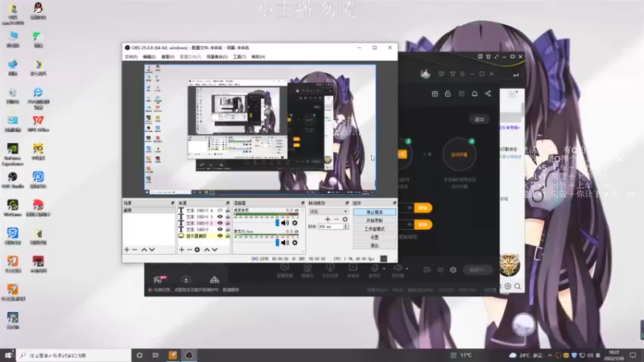Remove selected source with minus icon
The image size is (644, 362).
coord(189,249)
